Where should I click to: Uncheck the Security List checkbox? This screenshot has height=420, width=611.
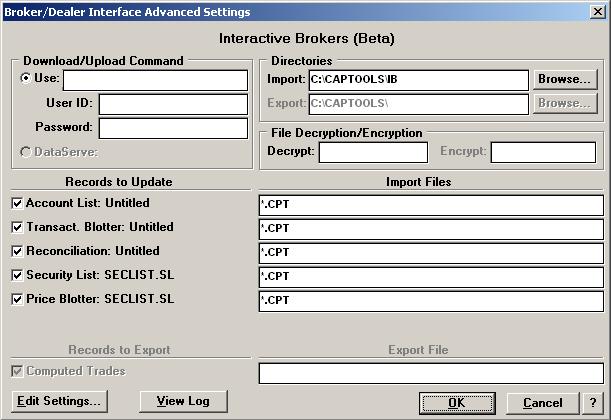tap(17, 275)
